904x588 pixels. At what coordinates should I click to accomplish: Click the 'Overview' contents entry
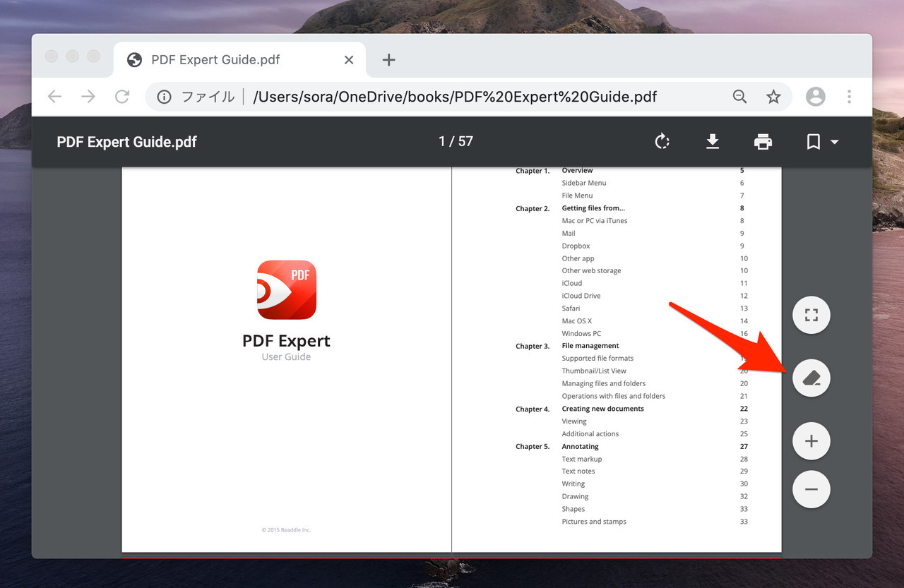pos(577,171)
